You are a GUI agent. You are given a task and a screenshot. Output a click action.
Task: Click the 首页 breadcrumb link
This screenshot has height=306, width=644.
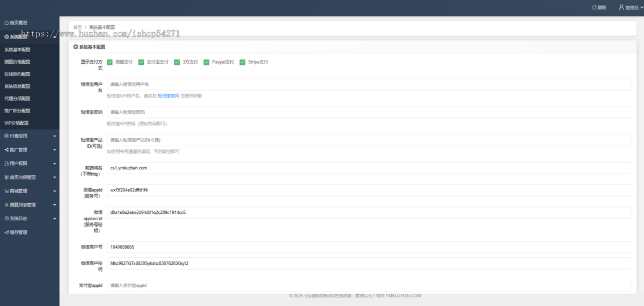[x=77, y=27]
